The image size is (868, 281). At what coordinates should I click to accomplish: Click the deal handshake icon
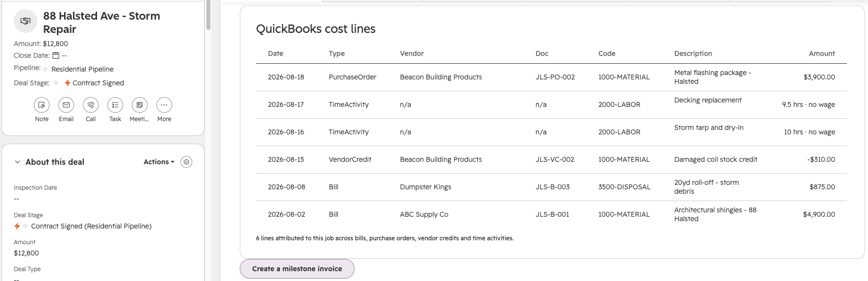tap(26, 21)
